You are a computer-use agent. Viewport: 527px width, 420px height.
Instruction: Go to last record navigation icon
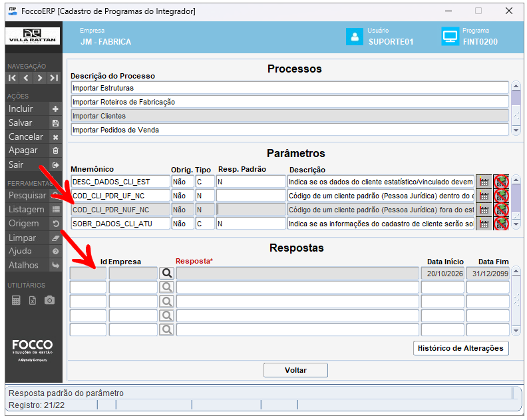point(54,78)
